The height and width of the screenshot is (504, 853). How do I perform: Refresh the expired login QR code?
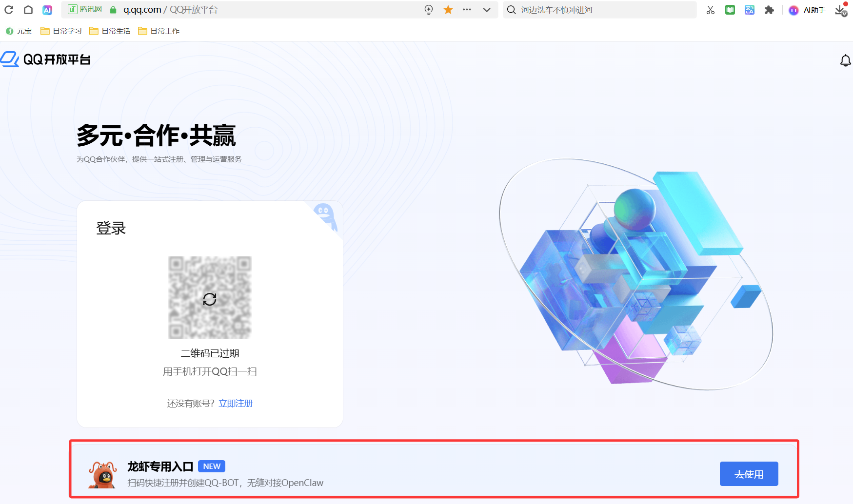(210, 299)
